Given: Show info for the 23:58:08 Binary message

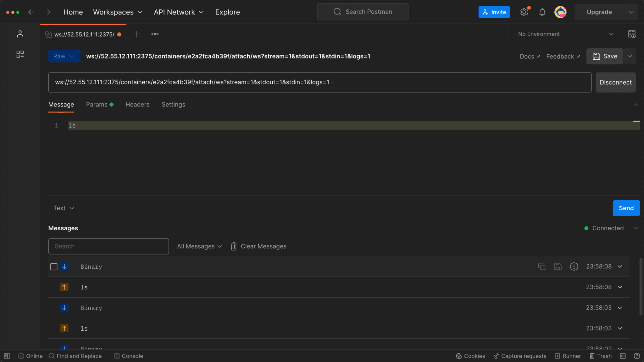Looking at the screenshot, I should pyautogui.click(x=574, y=266).
